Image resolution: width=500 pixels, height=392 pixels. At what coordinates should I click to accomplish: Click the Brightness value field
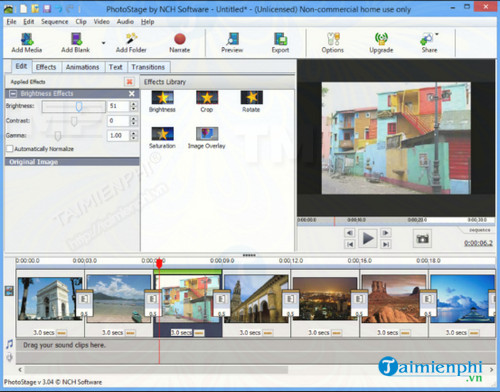click(x=118, y=106)
